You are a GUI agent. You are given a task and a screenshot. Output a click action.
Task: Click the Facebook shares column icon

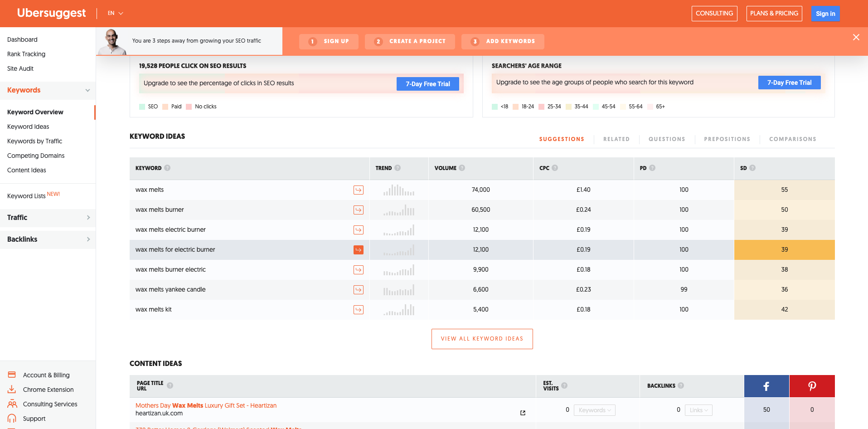click(x=766, y=386)
